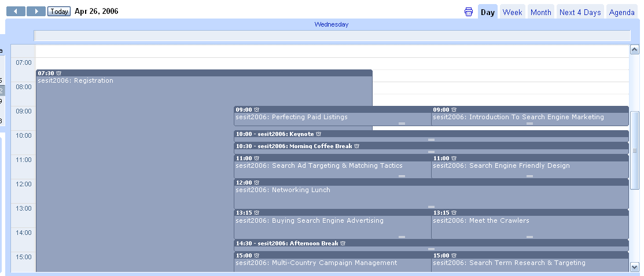
Task: Click the scrollbar up arrow
Action: [634, 50]
